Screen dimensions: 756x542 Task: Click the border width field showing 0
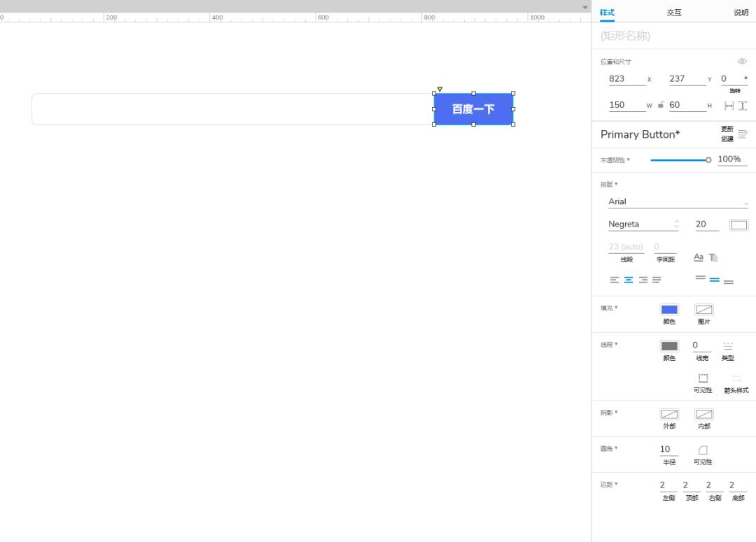(701, 345)
